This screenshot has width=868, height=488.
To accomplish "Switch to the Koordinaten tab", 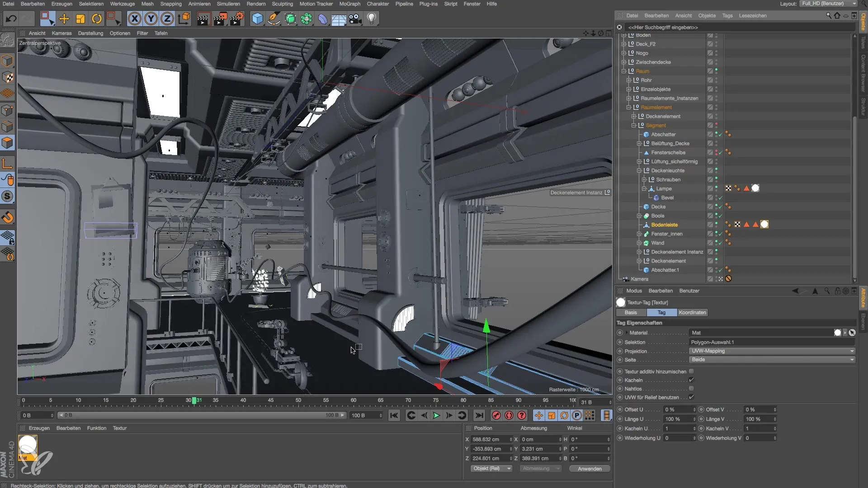I will pyautogui.click(x=692, y=312).
